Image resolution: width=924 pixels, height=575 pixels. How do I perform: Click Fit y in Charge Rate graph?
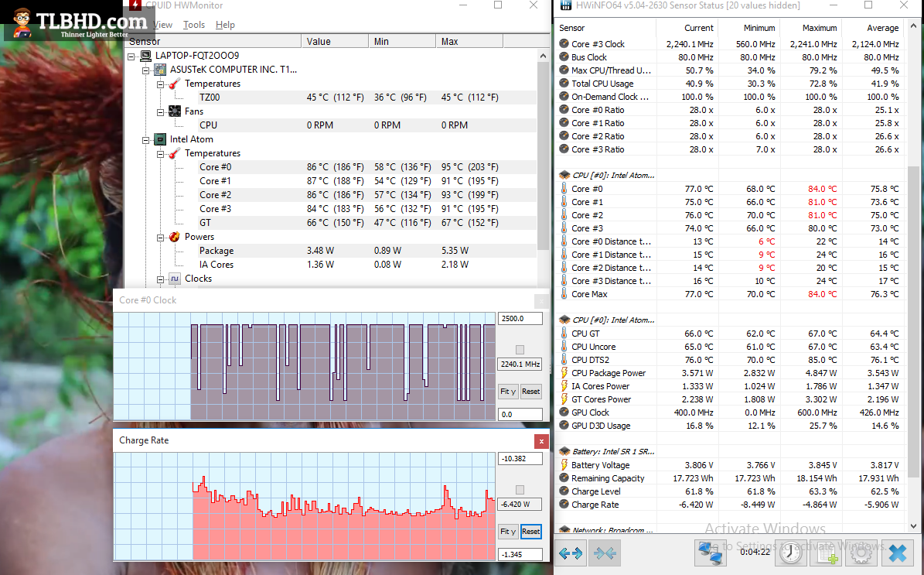508,532
